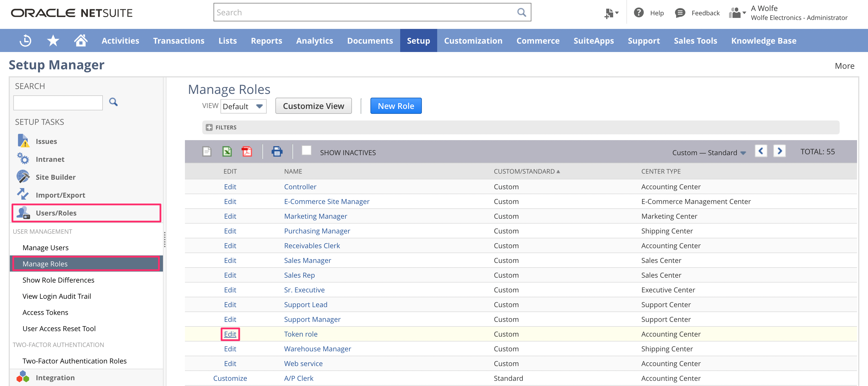Click the Recent Records clock icon
The image size is (868, 386).
25,41
